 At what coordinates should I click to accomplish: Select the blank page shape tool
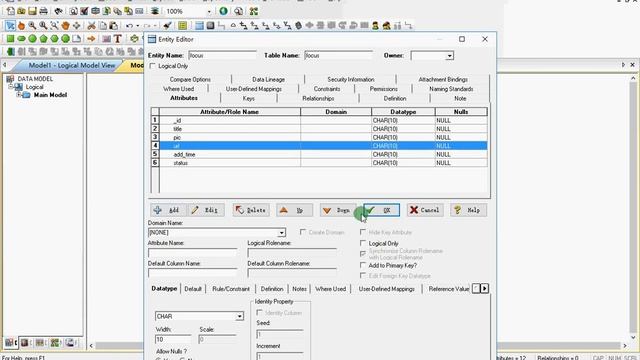[x=76, y=39]
